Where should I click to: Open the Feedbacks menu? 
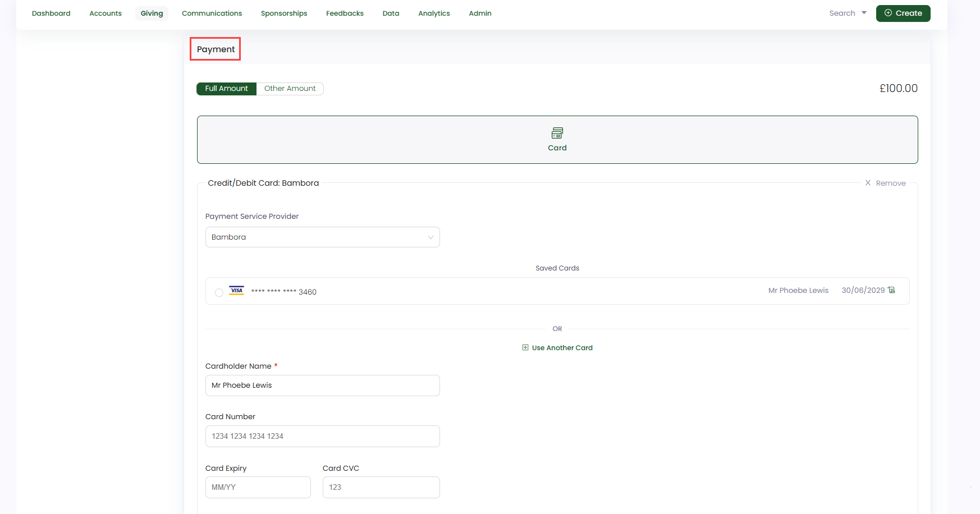coord(345,13)
